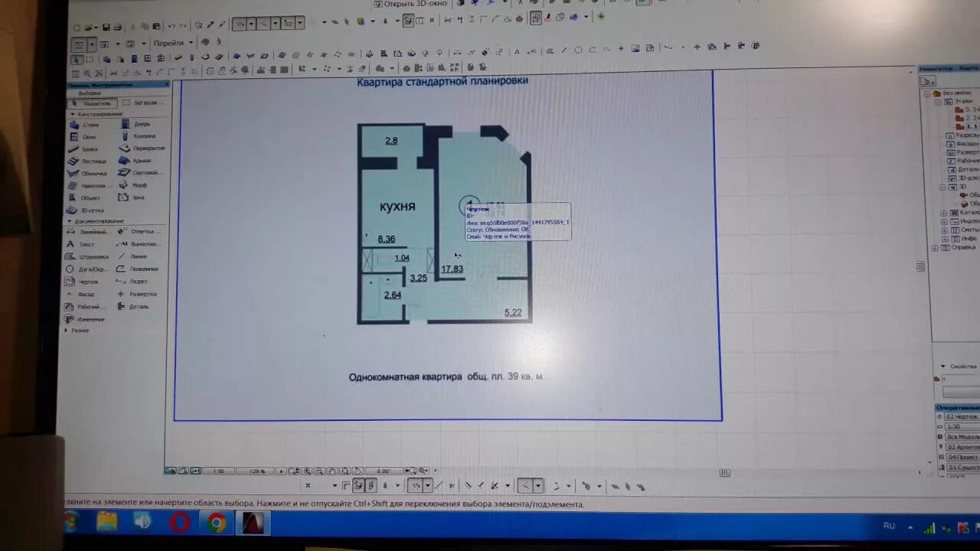The height and width of the screenshot is (551, 980).
Task: Select the 1:50 scale button in status bar
Action: [x=219, y=471]
